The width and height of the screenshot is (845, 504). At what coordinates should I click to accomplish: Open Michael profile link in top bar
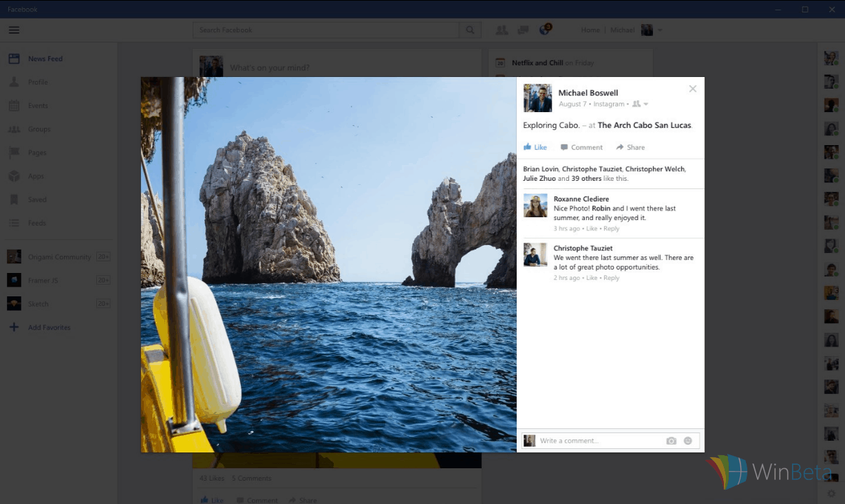[x=623, y=30]
